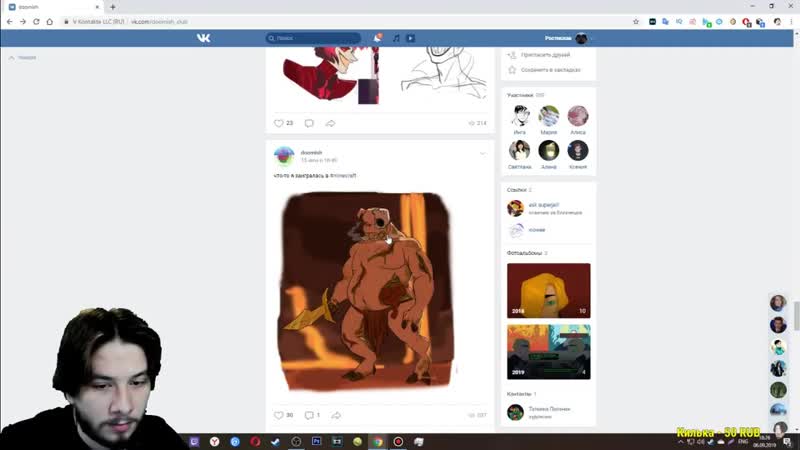Open the contact Татьяна's profile
Image resolution: width=800 pixels, height=450 pixels.
point(539,412)
